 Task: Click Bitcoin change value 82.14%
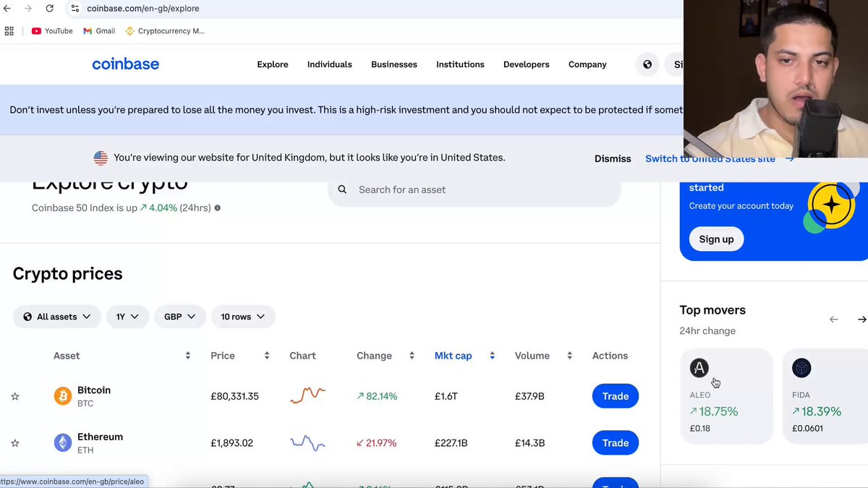click(377, 396)
